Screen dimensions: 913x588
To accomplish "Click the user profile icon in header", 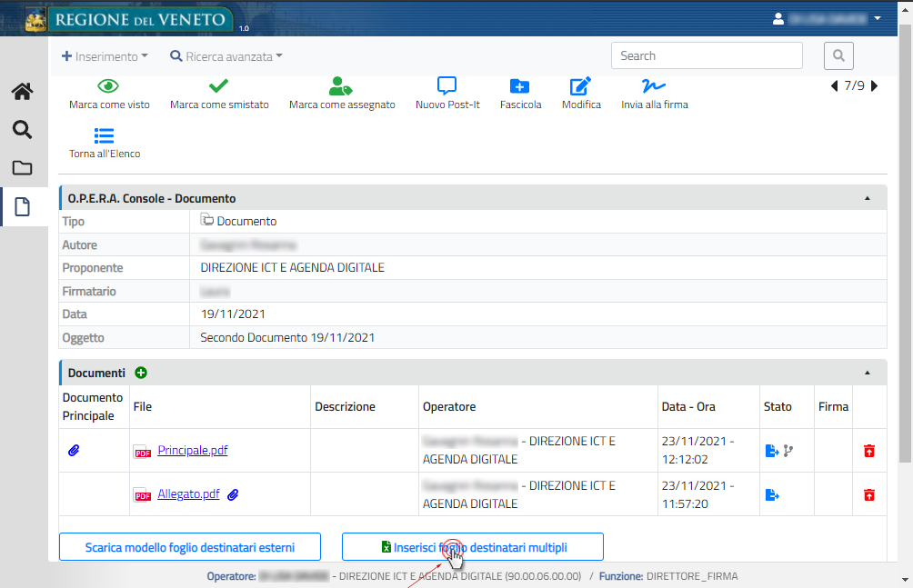I will pos(778,18).
